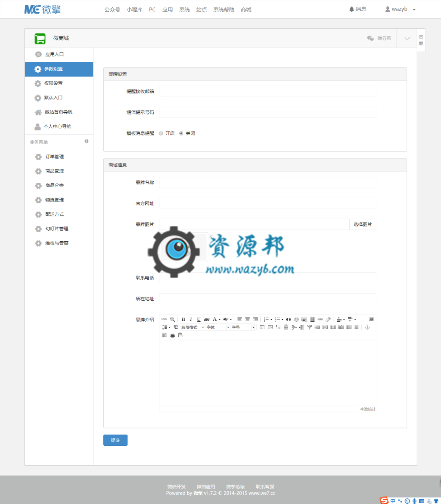
Task: Insert an emoticon in editor
Action: [296, 319]
